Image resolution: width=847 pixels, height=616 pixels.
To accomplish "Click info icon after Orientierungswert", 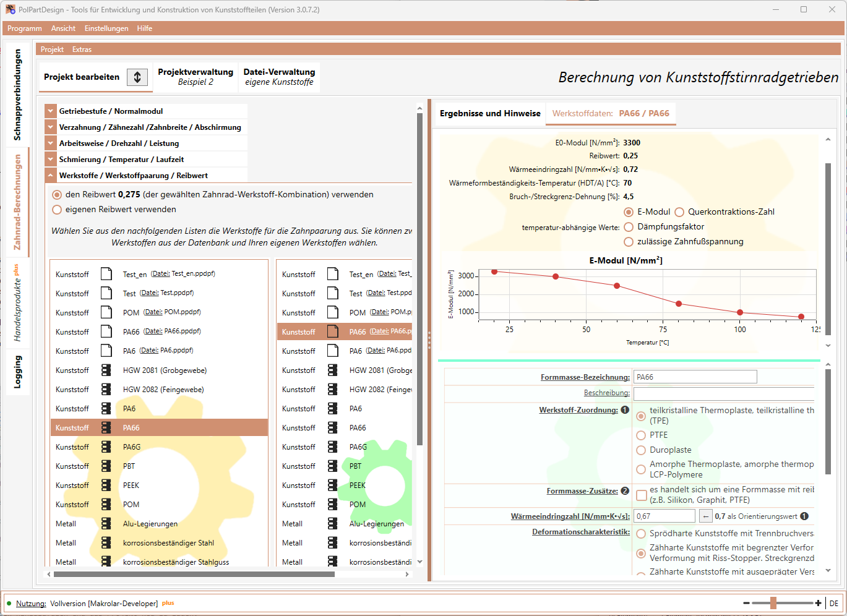I will pyautogui.click(x=804, y=516).
